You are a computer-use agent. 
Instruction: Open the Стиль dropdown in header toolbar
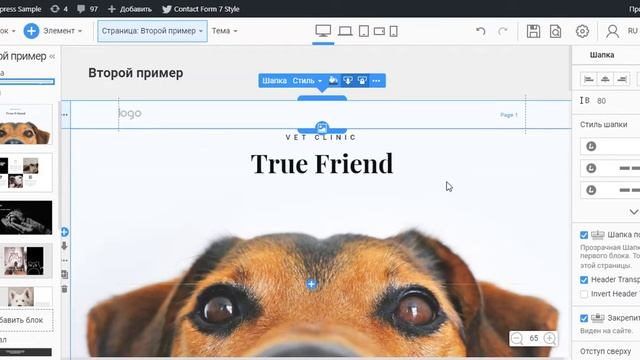pos(307,80)
